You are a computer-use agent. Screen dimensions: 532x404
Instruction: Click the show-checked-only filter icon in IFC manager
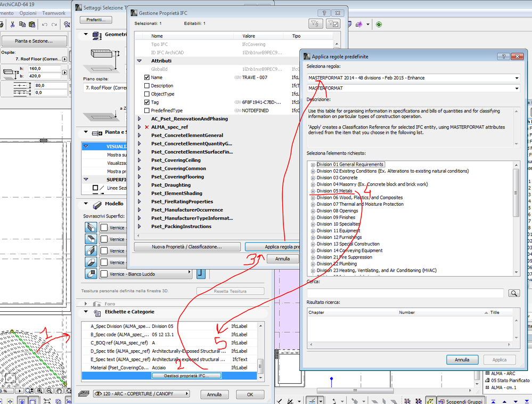(333, 24)
